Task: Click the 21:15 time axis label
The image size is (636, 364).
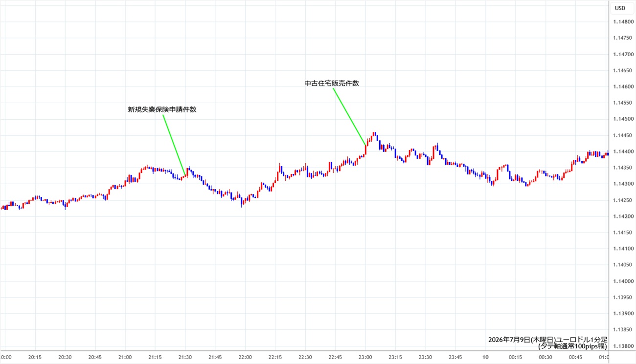Action: click(156, 357)
